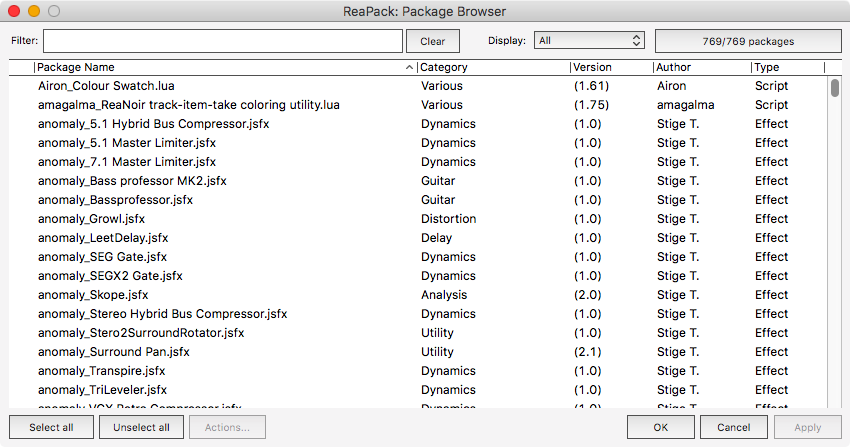850x447 pixels.
Task: Select the anomaly_Skope.jsfx package row
Action: coord(93,295)
